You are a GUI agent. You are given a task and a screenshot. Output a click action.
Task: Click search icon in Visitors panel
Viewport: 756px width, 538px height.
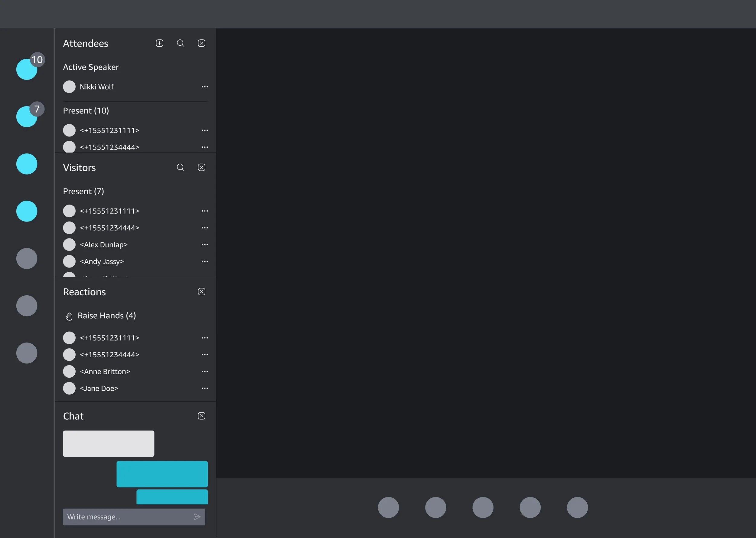point(181,168)
